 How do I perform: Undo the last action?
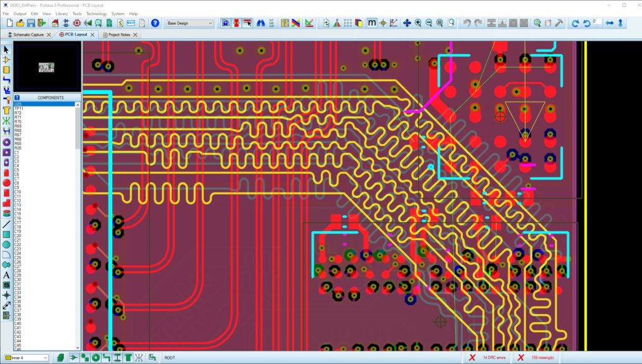tap(466, 23)
